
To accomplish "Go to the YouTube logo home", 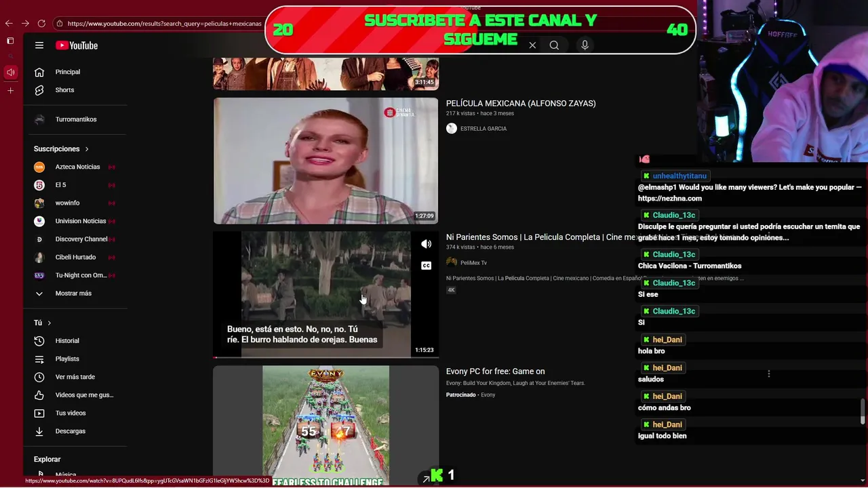I will tap(77, 45).
